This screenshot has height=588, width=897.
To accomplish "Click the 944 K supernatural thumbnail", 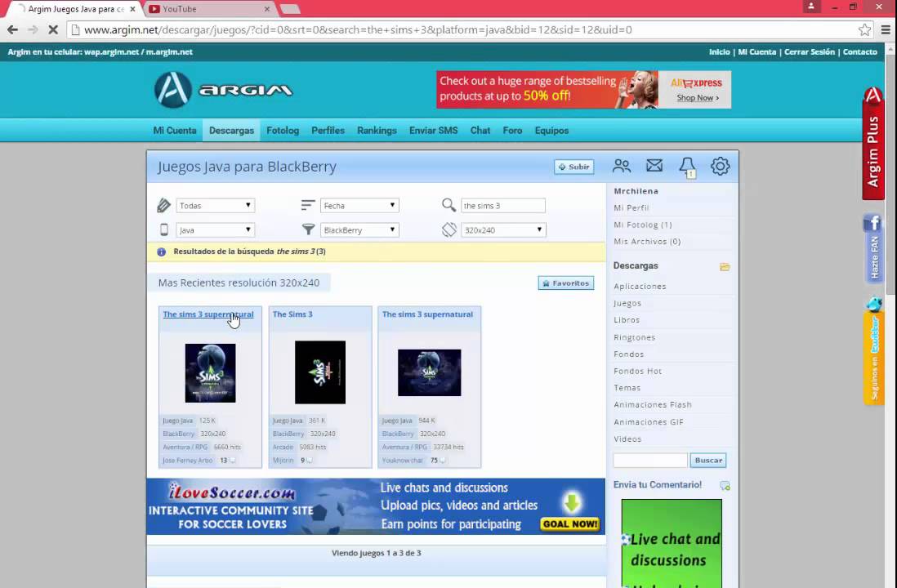I will coord(429,372).
